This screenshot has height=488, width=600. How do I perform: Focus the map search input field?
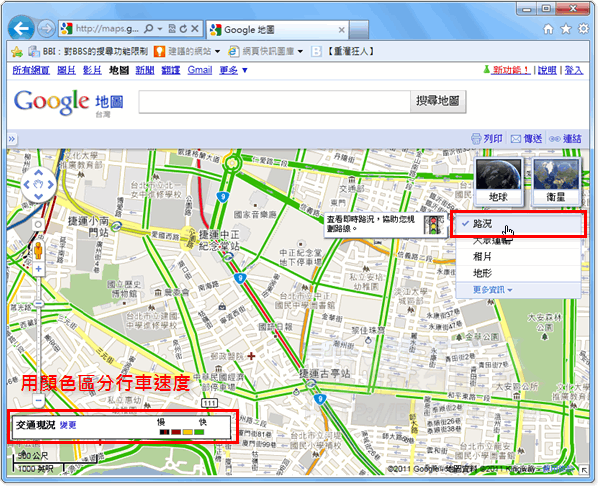pyautogui.click(x=274, y=102)
